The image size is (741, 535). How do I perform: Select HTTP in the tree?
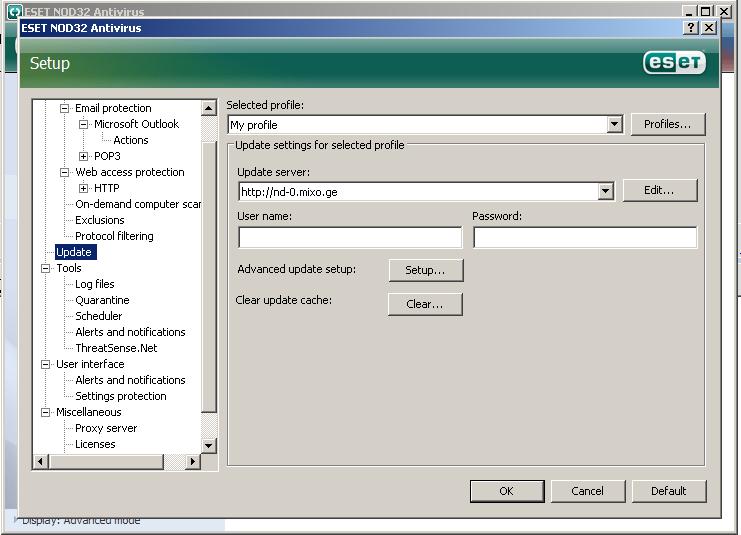[x=107, y=188]
